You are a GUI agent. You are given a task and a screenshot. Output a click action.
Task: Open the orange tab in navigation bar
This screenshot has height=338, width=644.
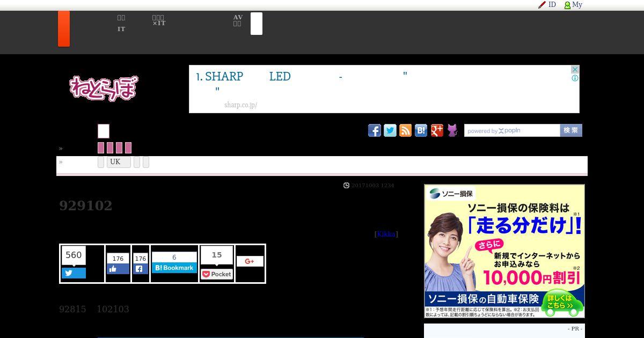pos(64,28)
